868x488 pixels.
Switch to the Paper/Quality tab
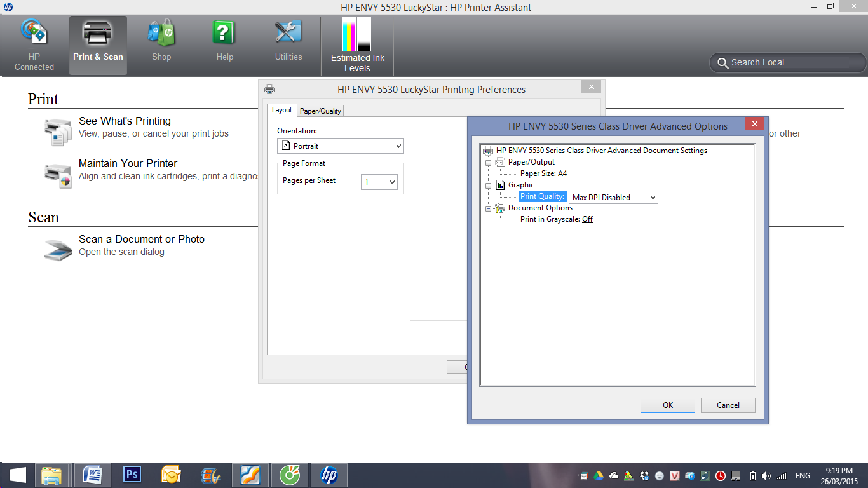pyautogui.click(x=320, y=111)
